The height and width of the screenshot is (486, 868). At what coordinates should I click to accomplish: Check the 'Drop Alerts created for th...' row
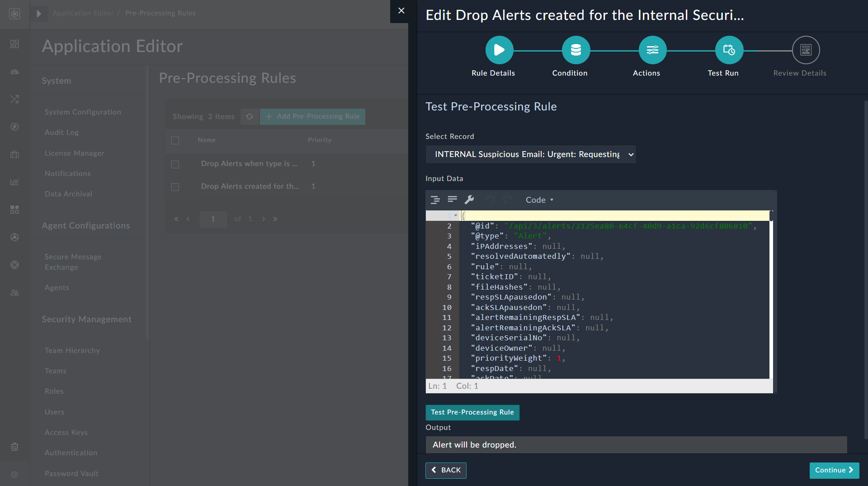175,187
